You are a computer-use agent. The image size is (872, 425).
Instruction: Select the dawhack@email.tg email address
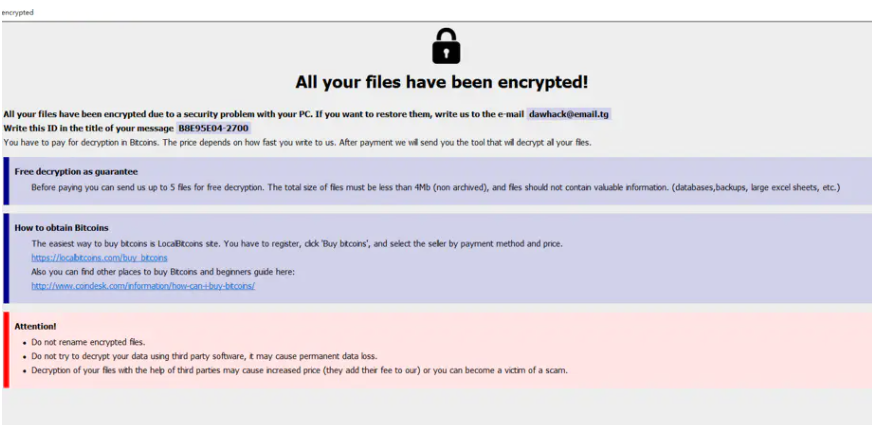pyautogui.click(x=569, y=114)
